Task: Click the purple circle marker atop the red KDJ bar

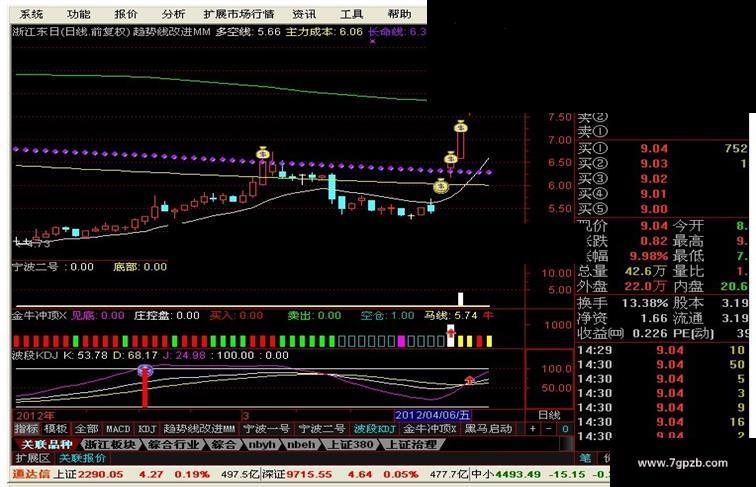Action: (145, 371)
